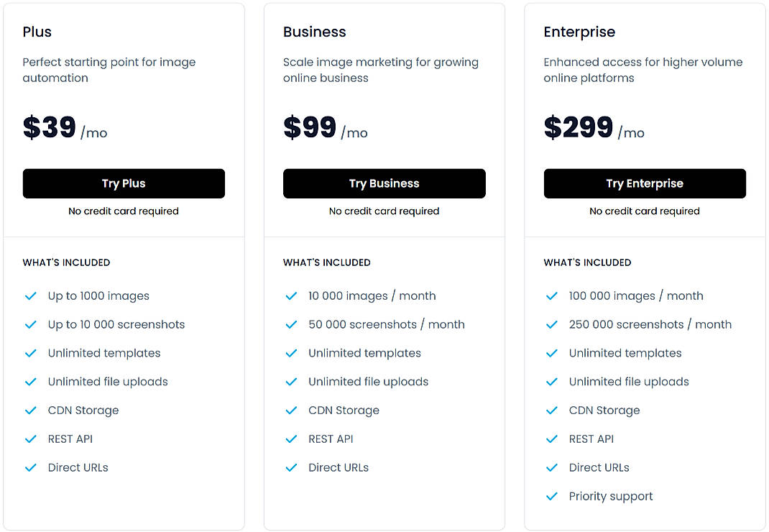Click the Try Plus button

pyautogui.click(x=124, y=183)
